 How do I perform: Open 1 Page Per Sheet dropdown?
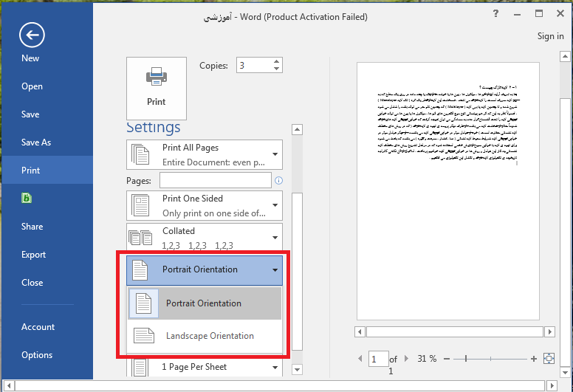pos(205,367)
